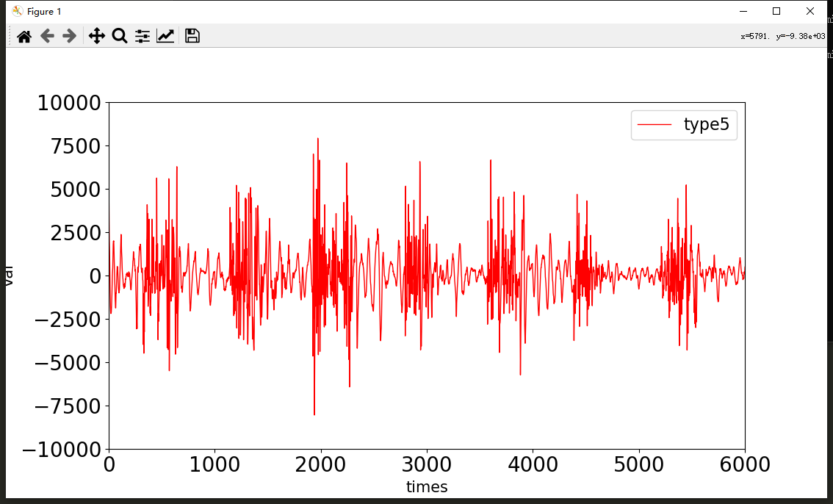
Task: Open the Configure subplots dialog
Action: coord(143,36)
